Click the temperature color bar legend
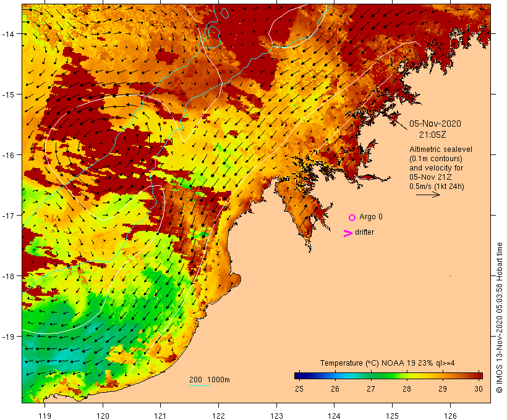 (388, 376)
